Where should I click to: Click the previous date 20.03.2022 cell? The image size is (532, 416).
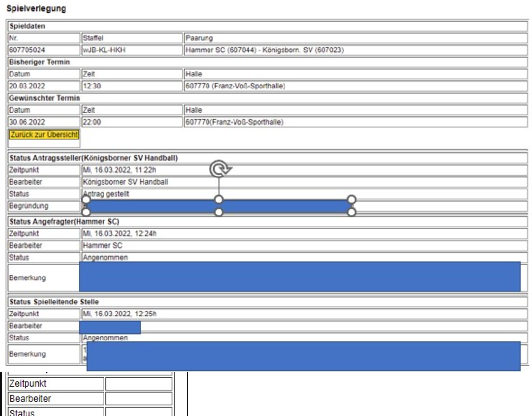[x=44, y=86]
